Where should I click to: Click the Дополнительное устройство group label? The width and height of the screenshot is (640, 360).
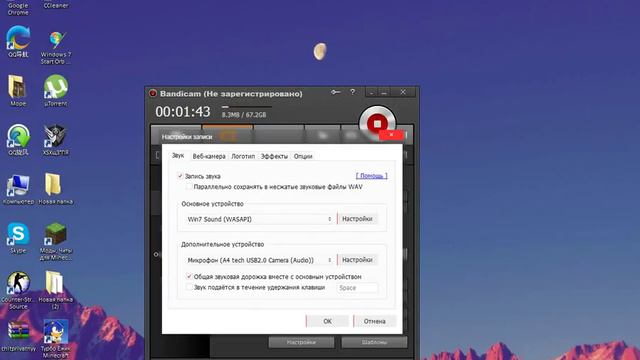[x=222, y=244]
